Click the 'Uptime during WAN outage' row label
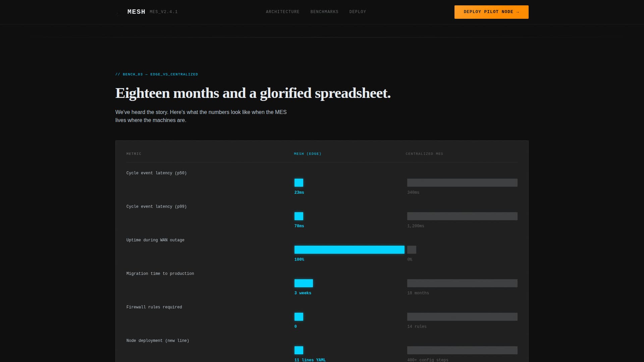This screenshot has height=362, width=644. click(x=155, y=240)
